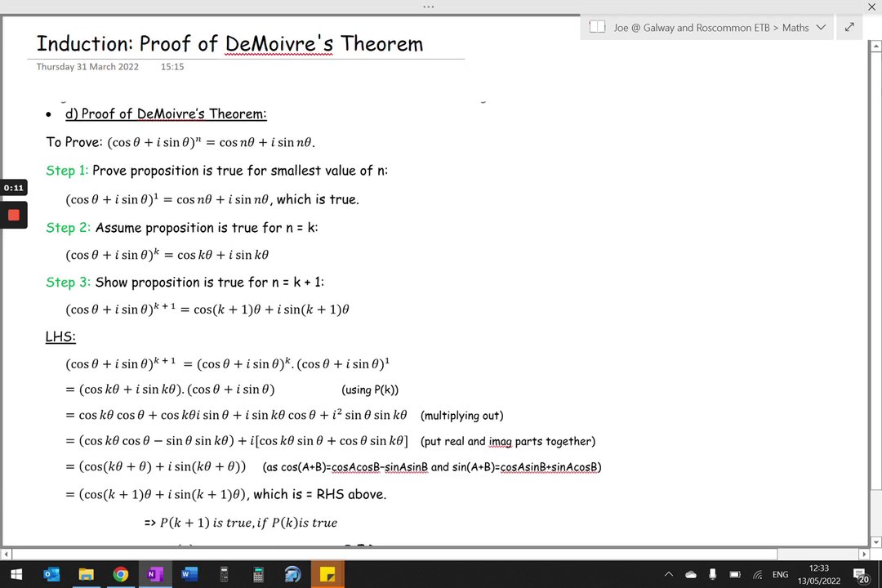Click the page title Induction: Proof of DeMoivre's Theorem
This screenshot has width=882, height=588.
tap(229, 44)
